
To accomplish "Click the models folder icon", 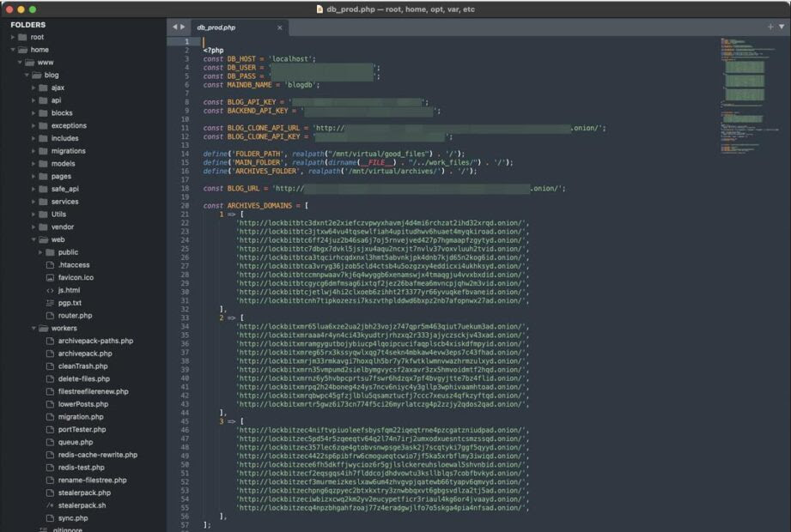I will (x=44, y=164).
